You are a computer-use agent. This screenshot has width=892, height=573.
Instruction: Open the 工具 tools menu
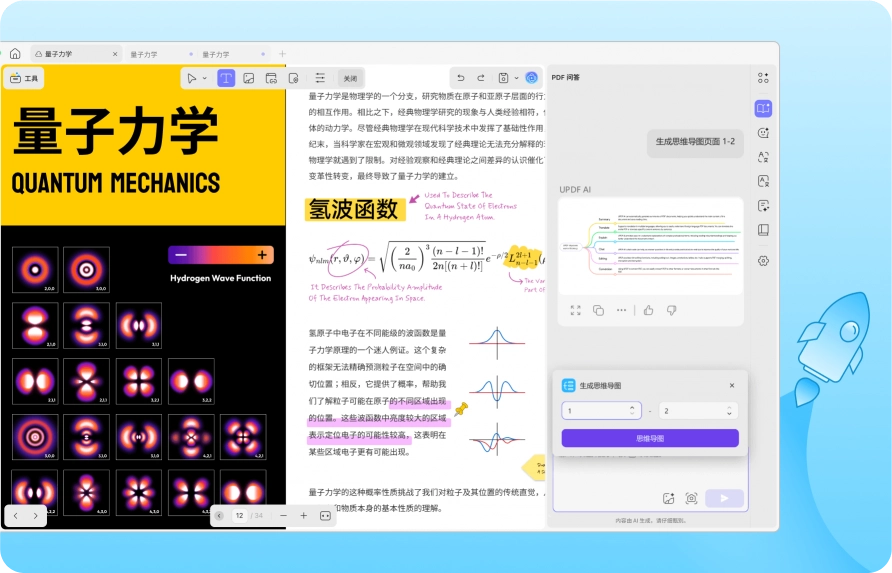coord(24,78)
